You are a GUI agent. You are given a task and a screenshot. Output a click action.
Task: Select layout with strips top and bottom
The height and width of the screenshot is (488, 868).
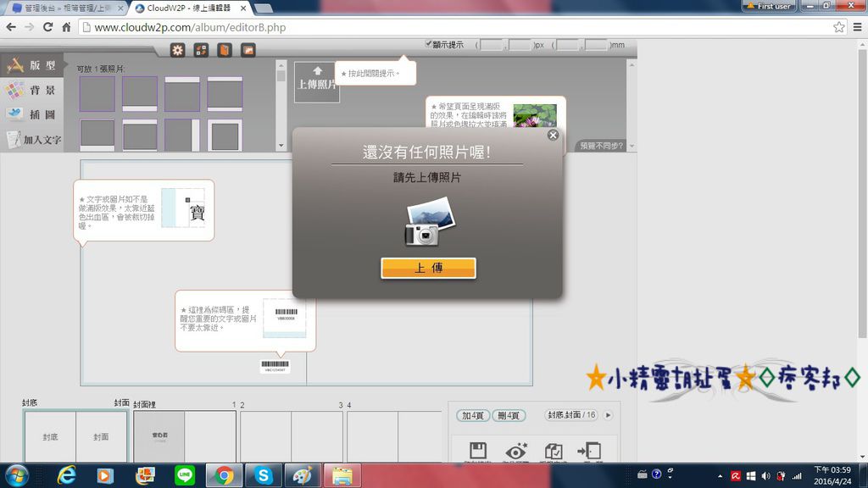225,94
